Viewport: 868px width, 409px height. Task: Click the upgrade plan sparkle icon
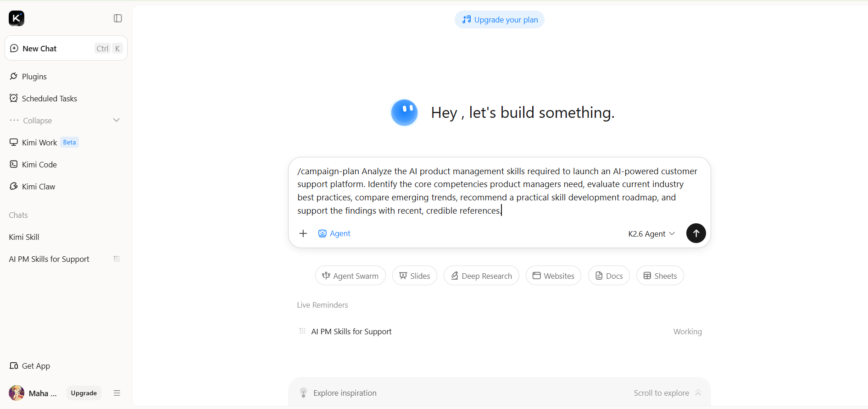pyautogui.click(x=467, y=19)
